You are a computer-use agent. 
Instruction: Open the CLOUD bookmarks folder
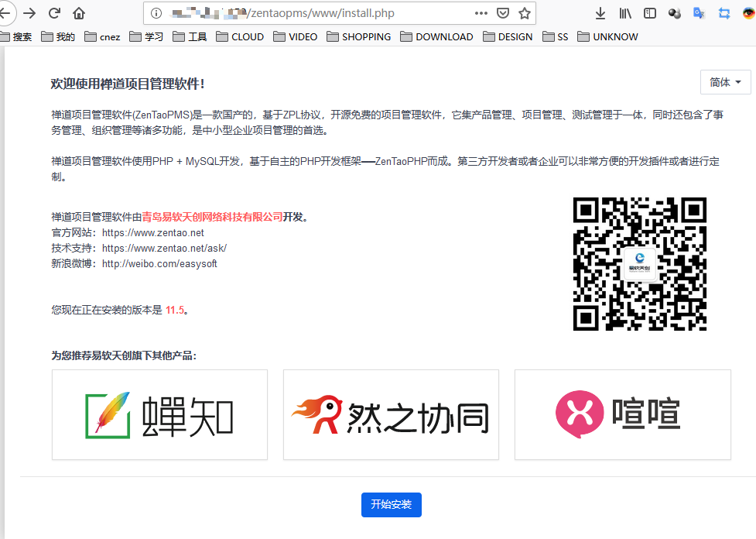(240, 36)
